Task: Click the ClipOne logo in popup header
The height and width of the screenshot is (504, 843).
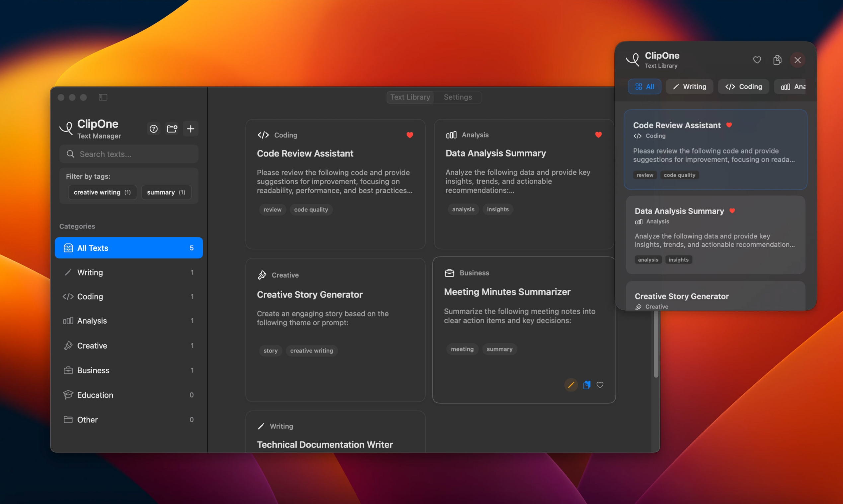Action: pos(633,60)
